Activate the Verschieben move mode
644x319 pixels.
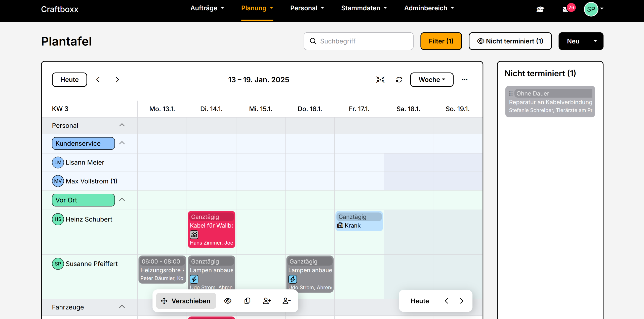(186, 301)
